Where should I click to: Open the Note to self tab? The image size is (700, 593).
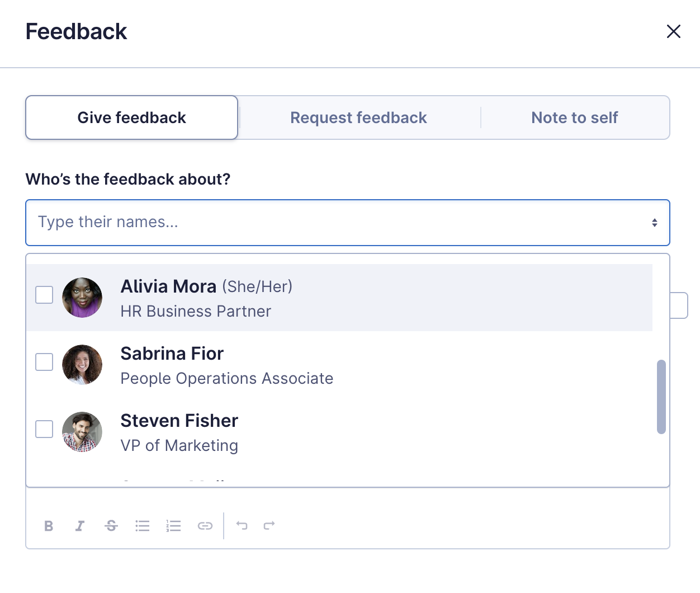[x=574, y=117]
